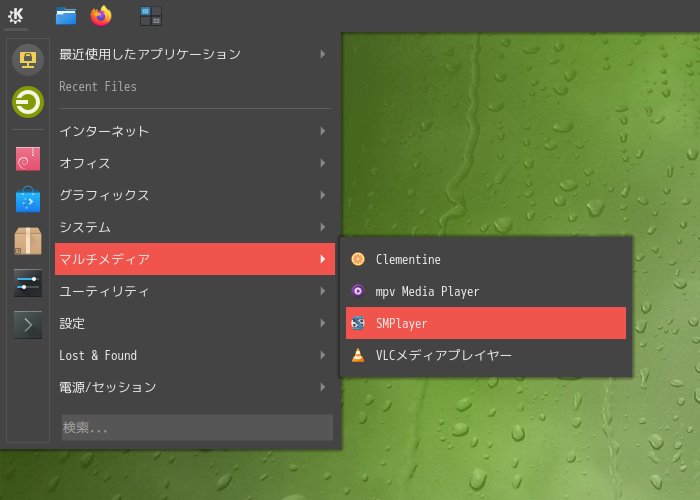Image resolution: width=700 pixels, height=500 pixels.
Task: Open the cardboard box package manager icon
Action: coord(28,241)
